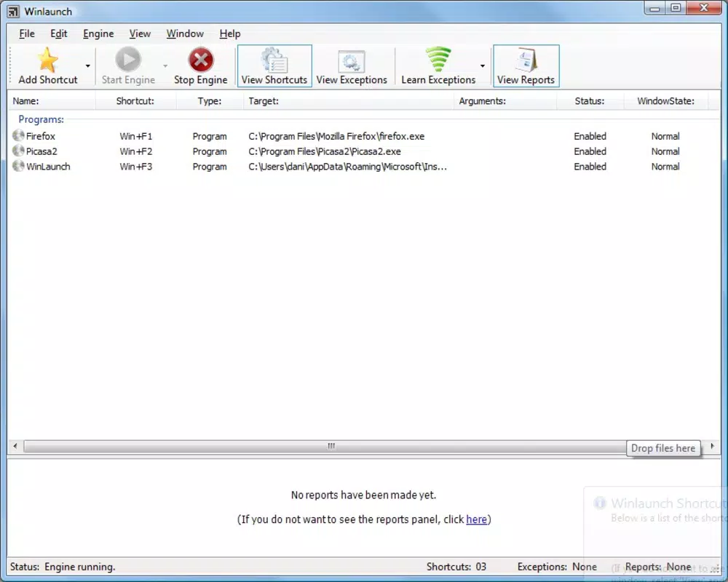The width and height of the screenshot is (728, 582).
Task: Click Normal window state in Picasa2 row
Action: 665,151
